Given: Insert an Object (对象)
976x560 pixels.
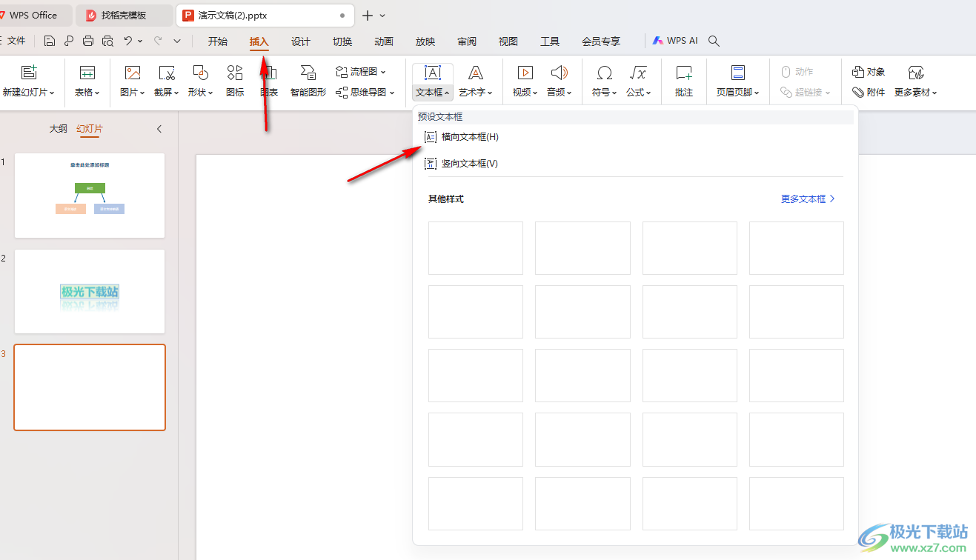Looking at the screenshot, I should pos(869,72).
